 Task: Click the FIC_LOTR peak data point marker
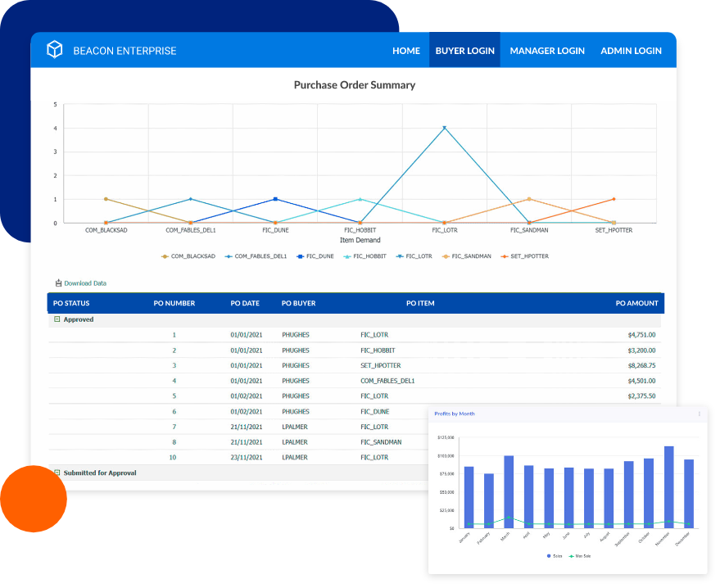(444, 128)
